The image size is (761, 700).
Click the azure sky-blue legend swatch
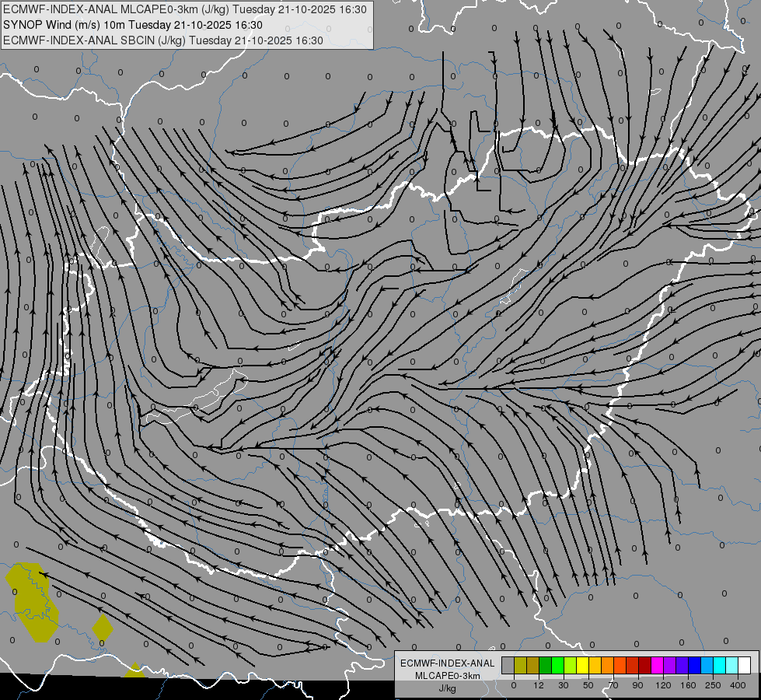[x=707, y=665]
